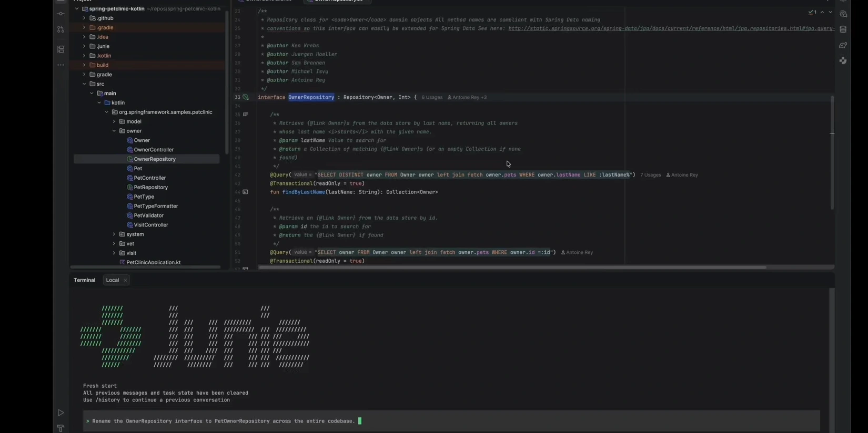Open the Commit tool window icon

60,14
